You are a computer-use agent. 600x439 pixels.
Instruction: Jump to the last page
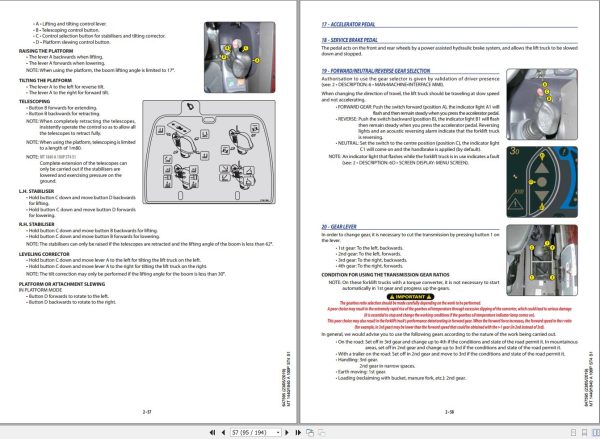coord(298,432)
